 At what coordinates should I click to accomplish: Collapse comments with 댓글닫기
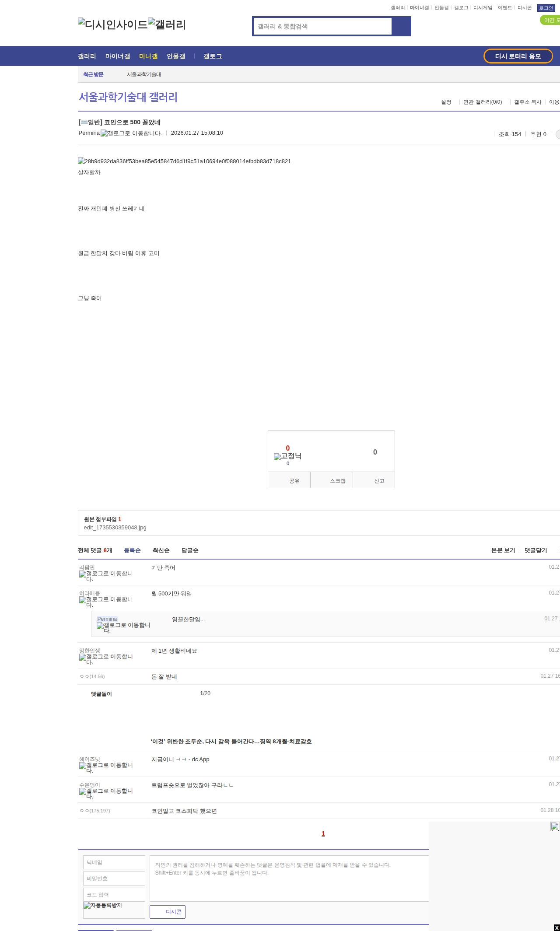[535, 550]
